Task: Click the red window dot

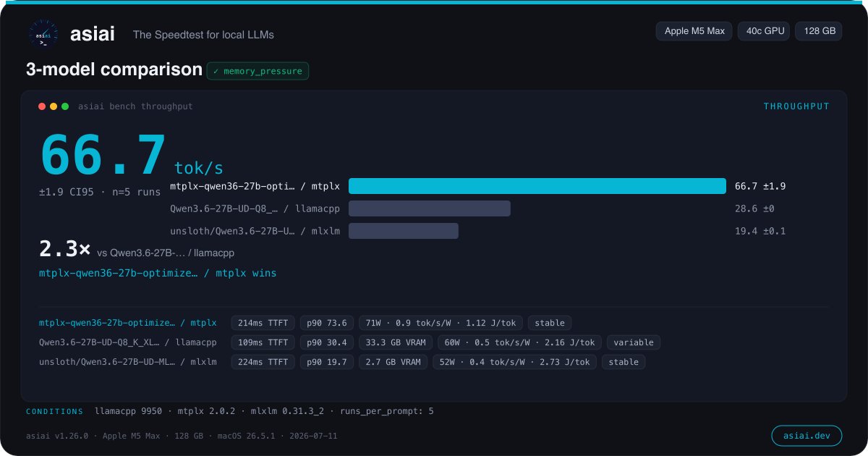Action: (42, 106)
